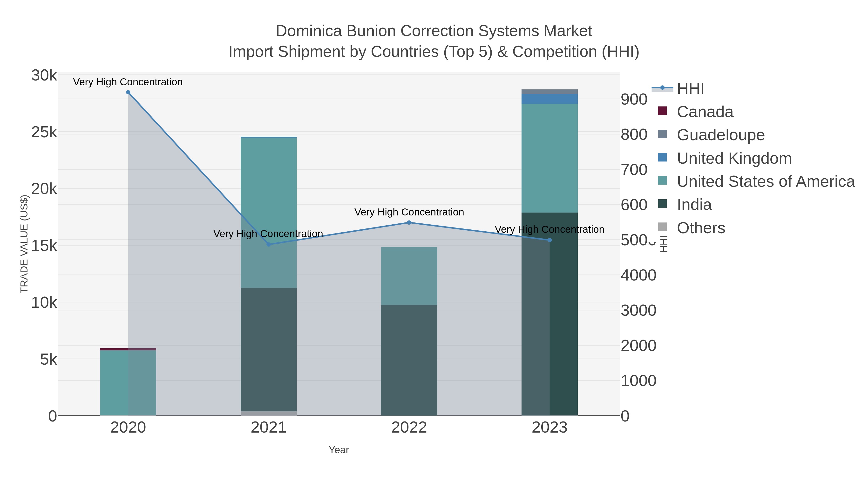This screenshot has height=488, width=868.
Task: Click the Canada bar segment for 2020
Action: [x=128, y=349]
